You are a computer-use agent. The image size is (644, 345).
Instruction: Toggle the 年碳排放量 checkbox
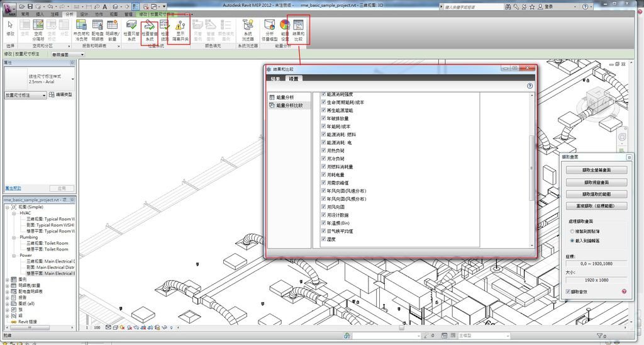coord(324,118)
